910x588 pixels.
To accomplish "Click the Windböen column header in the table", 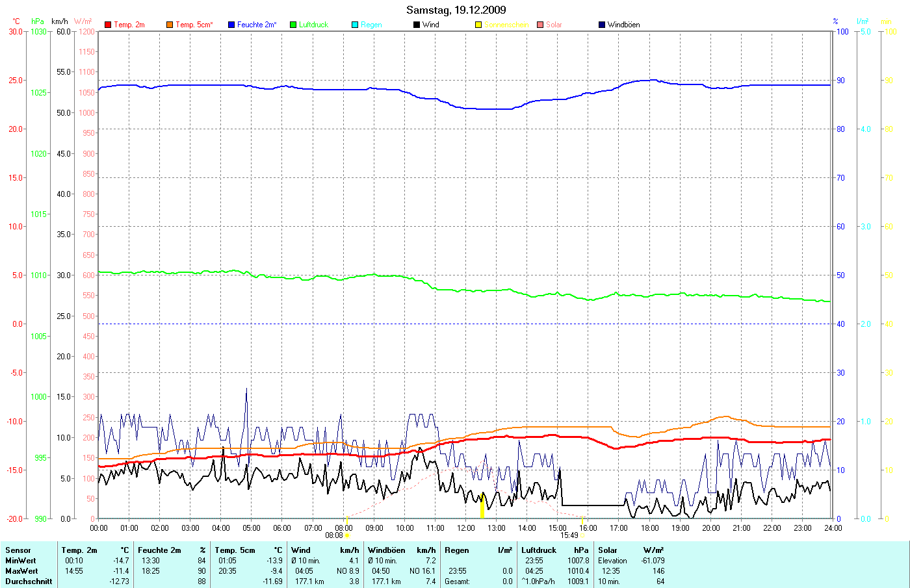I will click(386, 550).
